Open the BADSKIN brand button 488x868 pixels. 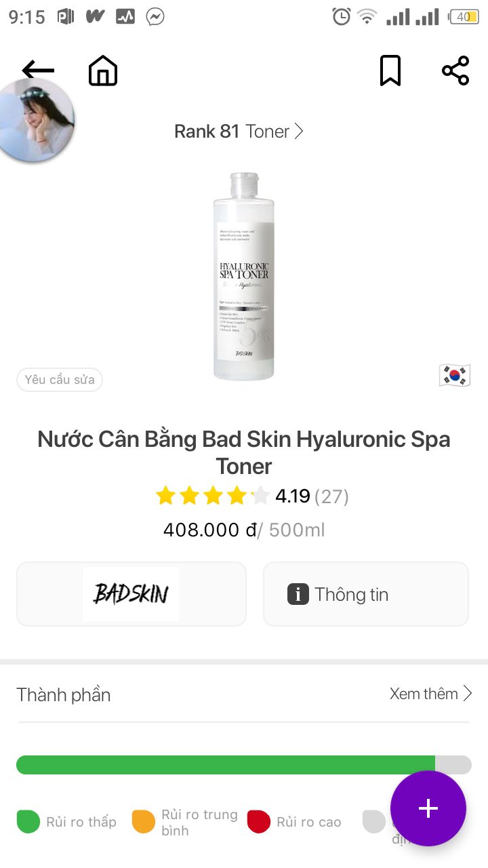pyautogui.click(x=131, y=594)
